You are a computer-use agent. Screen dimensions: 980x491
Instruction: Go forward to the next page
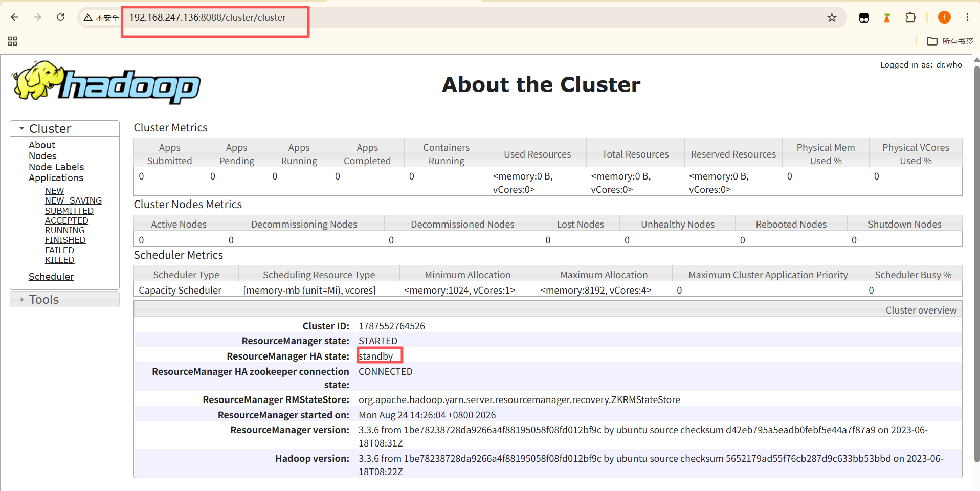tap(37, 17)
